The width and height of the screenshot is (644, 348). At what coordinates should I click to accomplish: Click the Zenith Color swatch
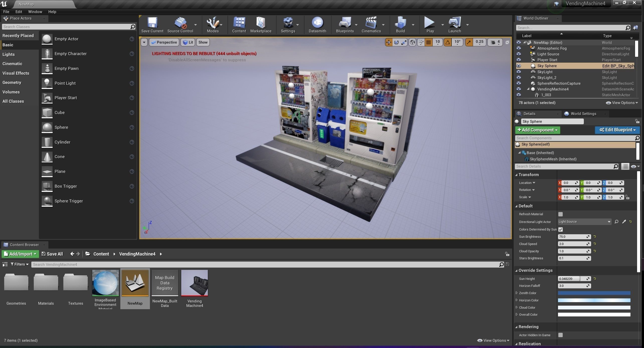pos(594,293)
